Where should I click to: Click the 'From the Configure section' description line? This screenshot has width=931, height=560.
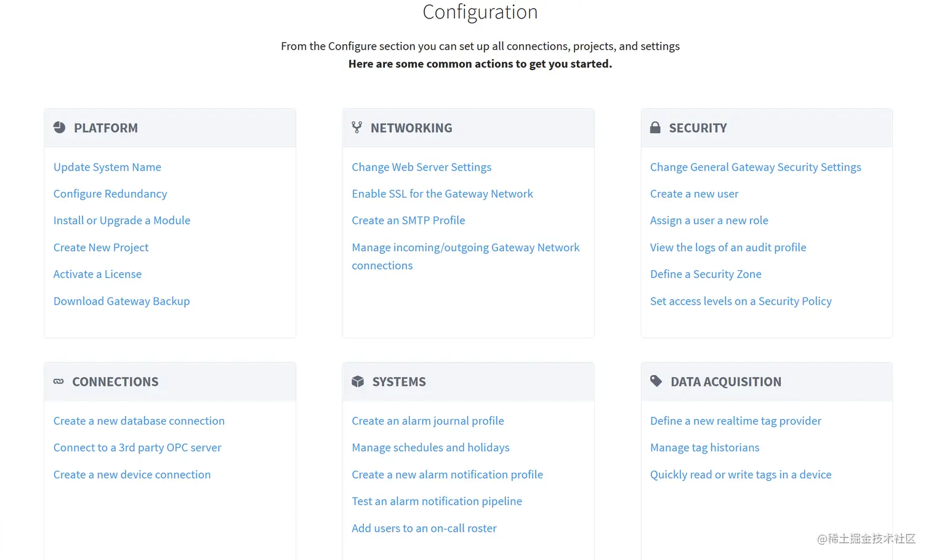(480, 46)
